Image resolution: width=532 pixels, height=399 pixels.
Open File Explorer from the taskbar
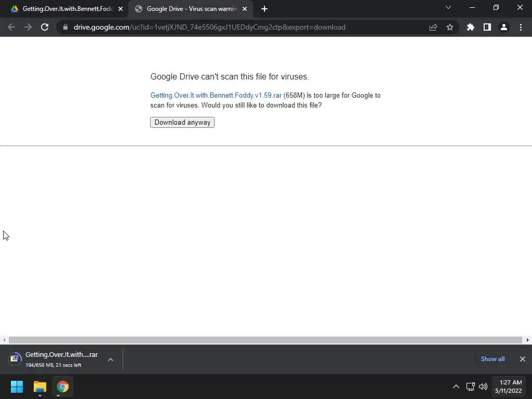coord(39,387)
